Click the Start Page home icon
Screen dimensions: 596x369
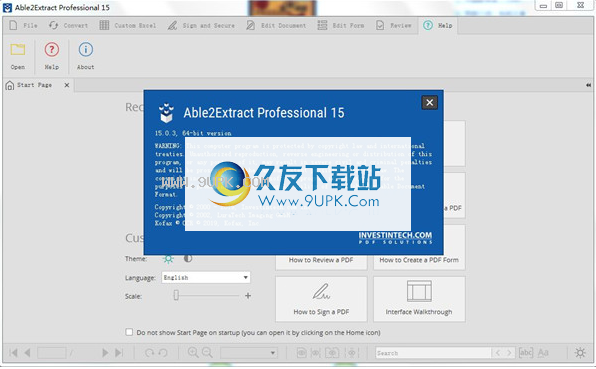(x=10, y=86)
